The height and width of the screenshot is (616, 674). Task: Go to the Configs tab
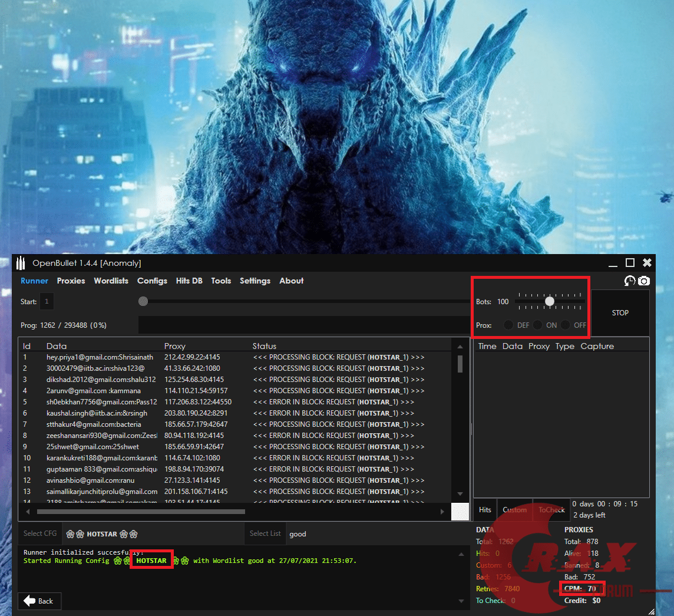click(x=152, y=281)
